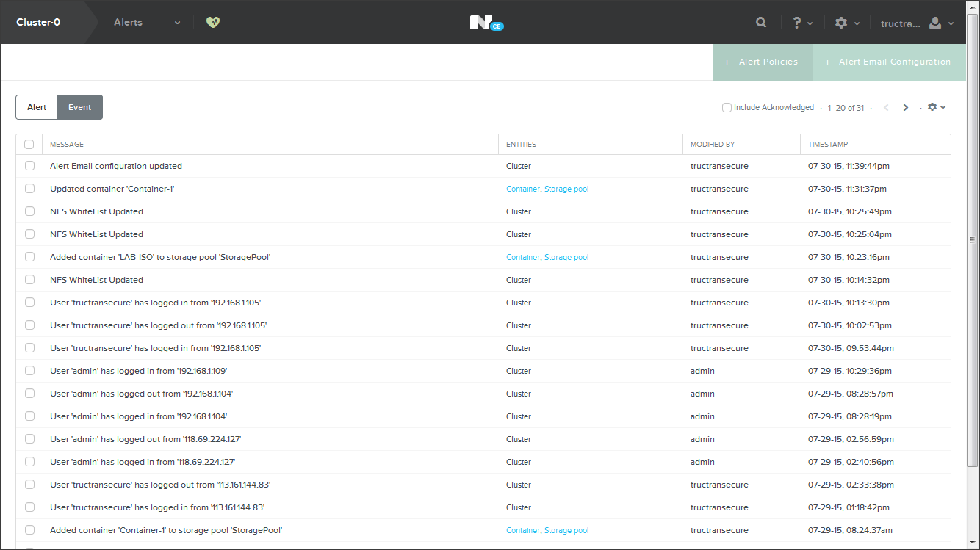This screenshot has height=550, width=980.
Task: Open Storage pool link for LAB-ISO event
Action: click(566, 257)
